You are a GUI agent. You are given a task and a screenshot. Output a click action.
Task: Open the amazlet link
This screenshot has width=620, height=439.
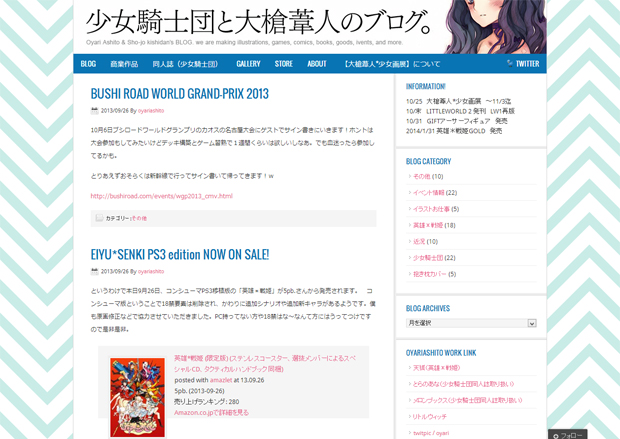click(x=221, y=380)
